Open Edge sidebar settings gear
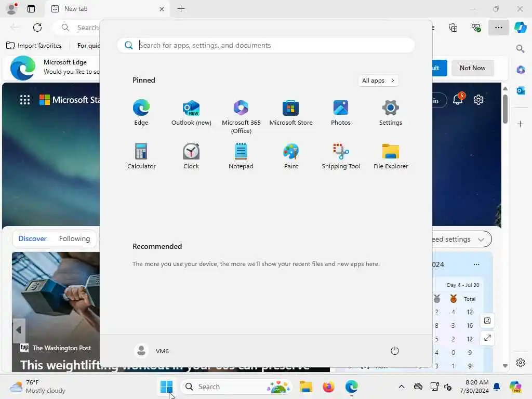This screenshot has height=399, width=532. point(521,363)
